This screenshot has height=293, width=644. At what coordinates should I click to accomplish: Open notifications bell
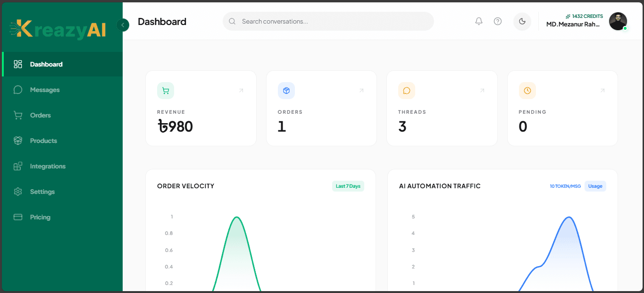(479, 21)
